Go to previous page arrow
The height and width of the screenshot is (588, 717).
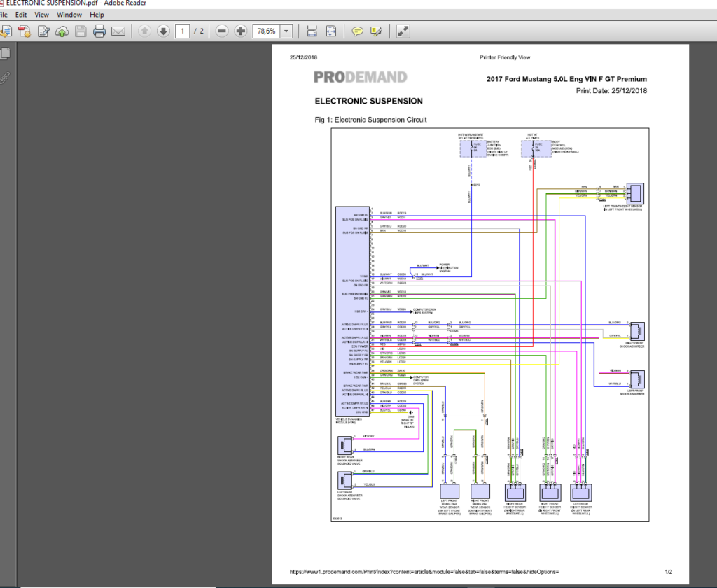144,31
